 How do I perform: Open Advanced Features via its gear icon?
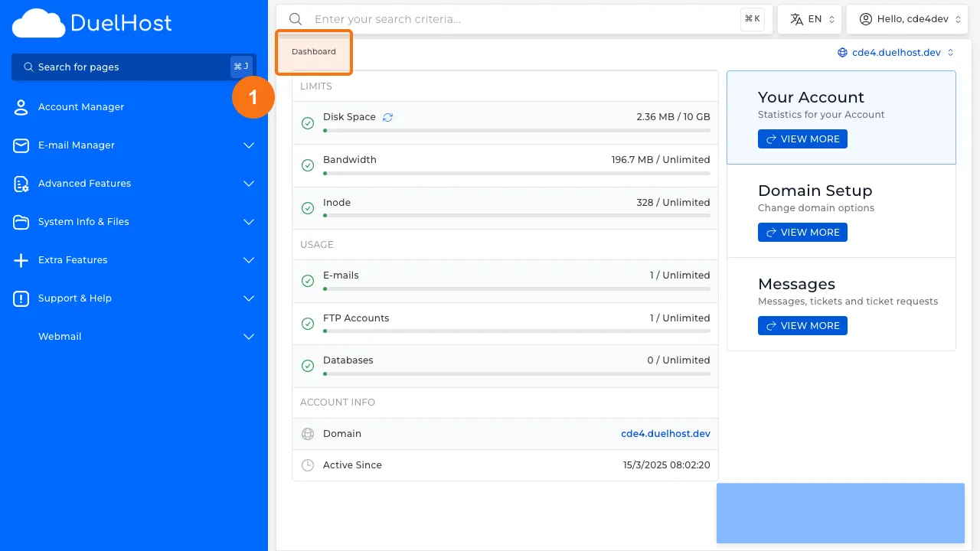(21, 183)
